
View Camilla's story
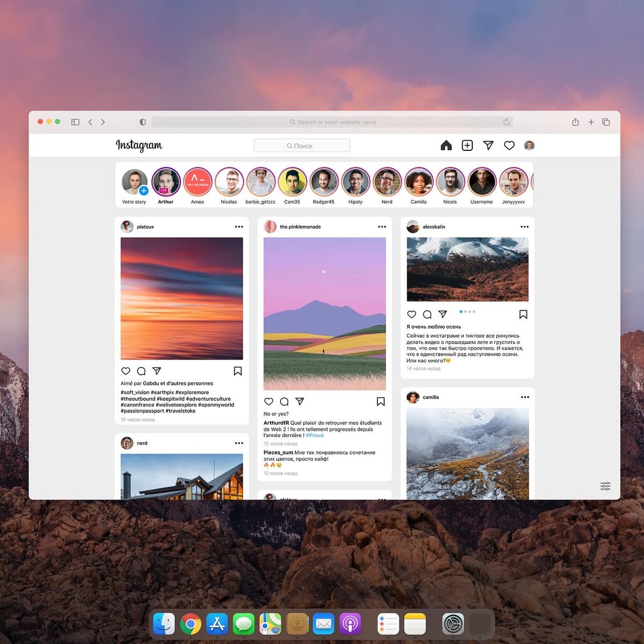point(419,182)
